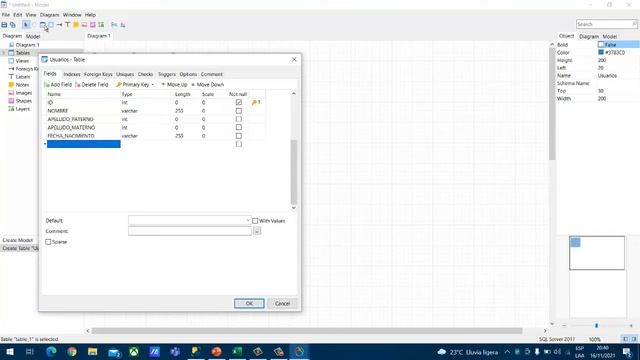640x360 pixels.
Task: Select the New Table tool in the toolbar
Action: [43, 25]
